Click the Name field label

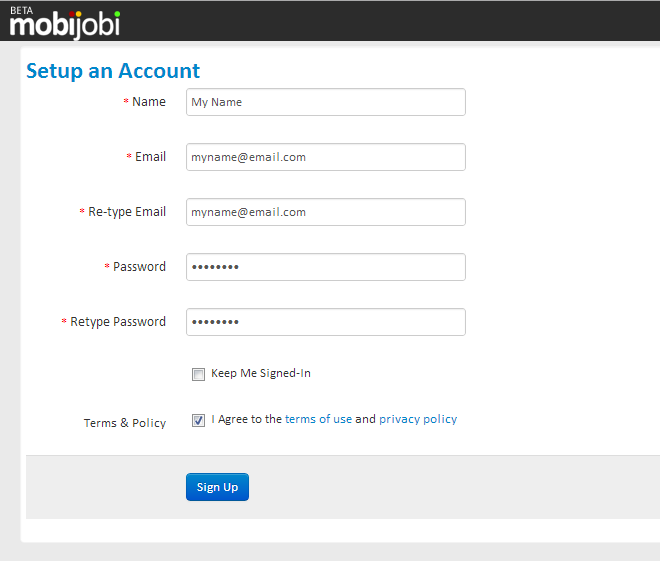pyautogui.click(x=148, y=102)
